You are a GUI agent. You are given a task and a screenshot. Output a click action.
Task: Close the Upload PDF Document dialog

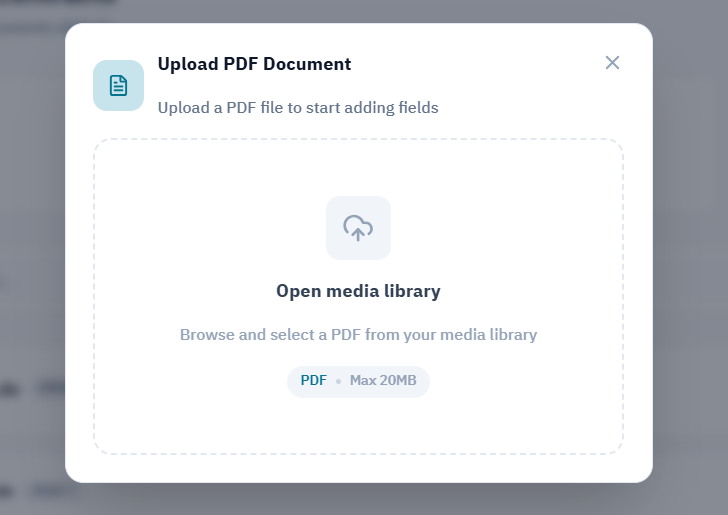tap(612, 63)
